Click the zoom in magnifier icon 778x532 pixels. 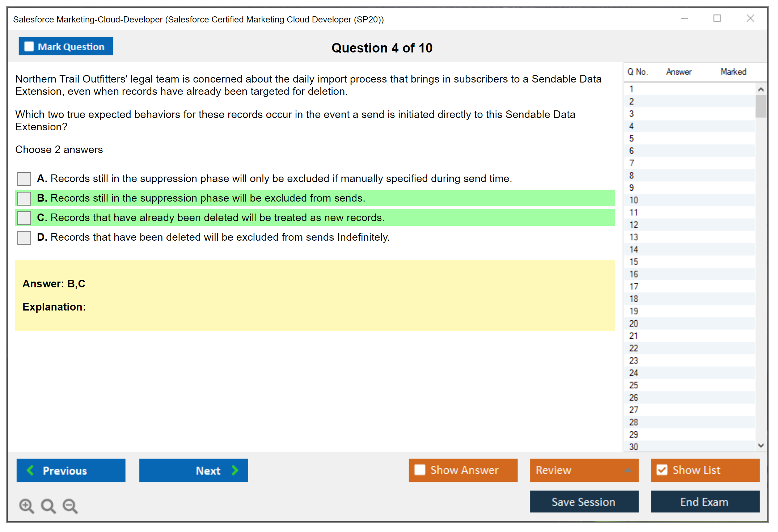point(26,506)
